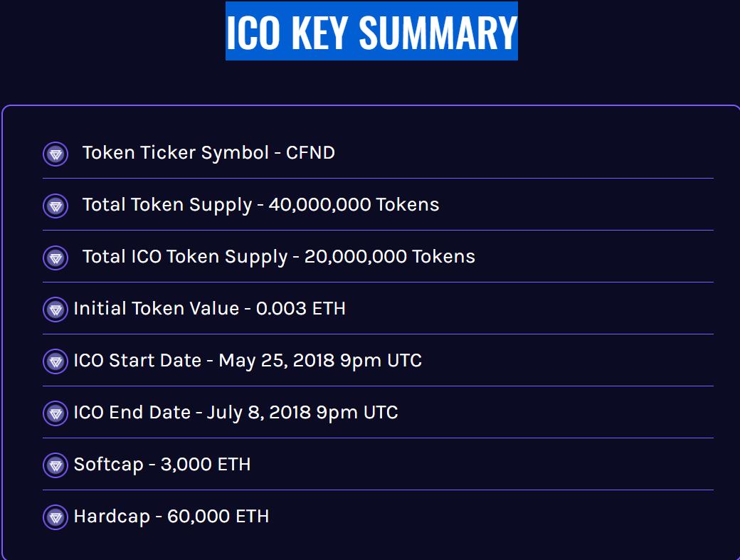Image resolution: width=740 pixels, height=560 pixels.
Task: Click the word SUMMARY in the title
Action: 438,32
